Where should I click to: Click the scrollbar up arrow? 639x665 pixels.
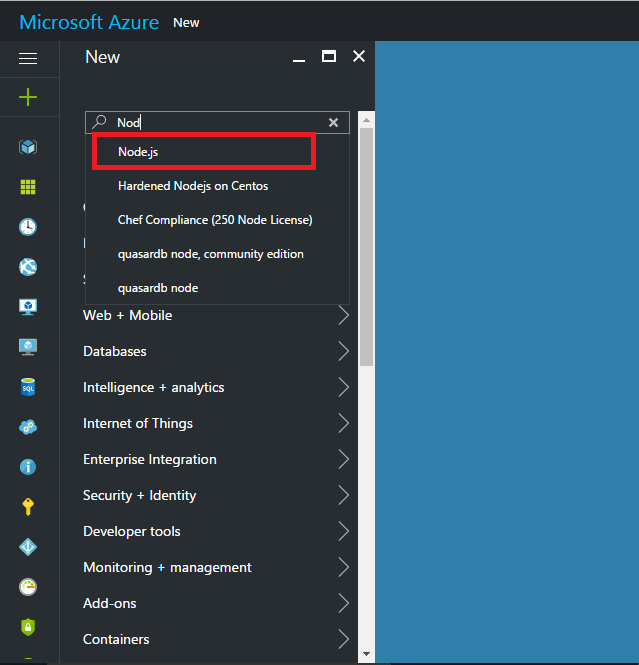(x=366, y=120)
